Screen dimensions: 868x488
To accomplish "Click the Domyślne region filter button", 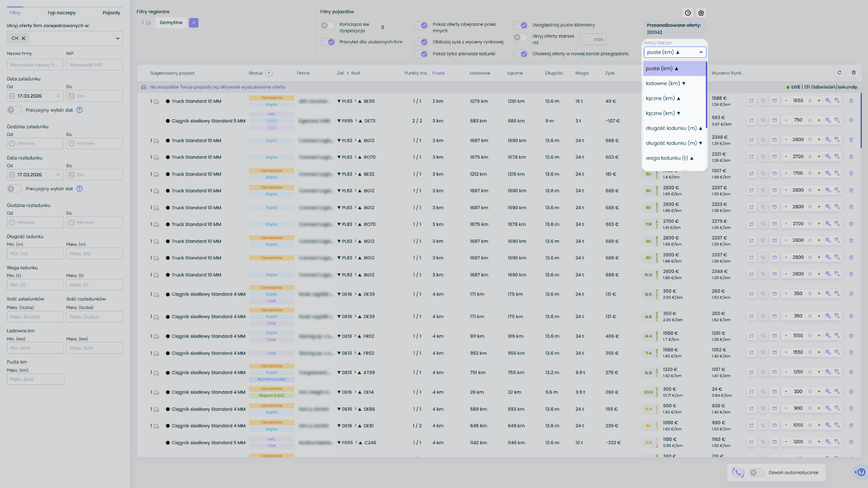I will (x=171, y=23).
